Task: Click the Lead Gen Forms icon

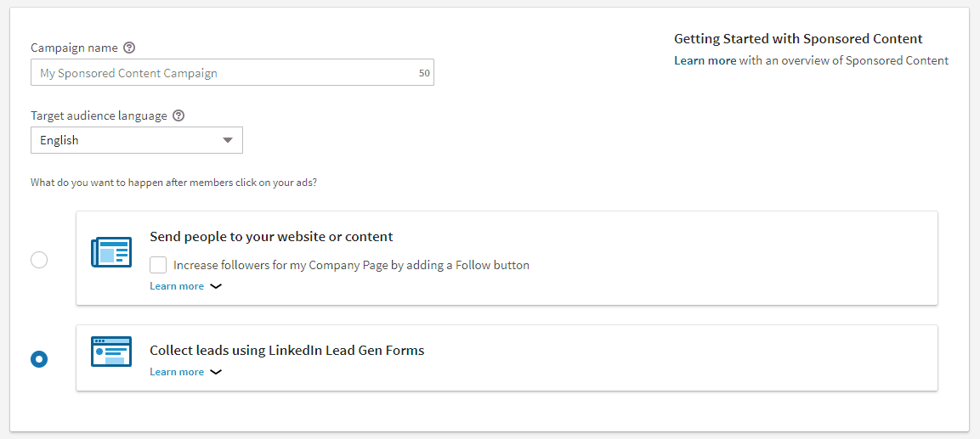Action: click(111, 352)
